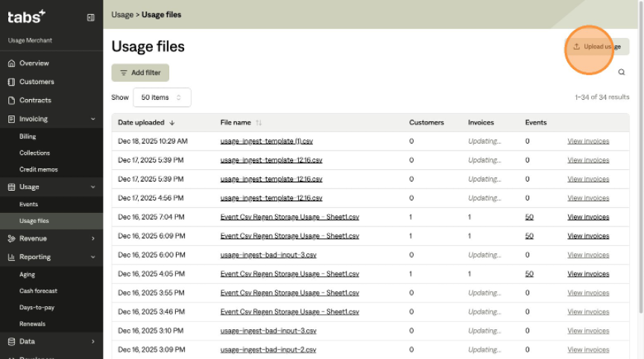Sort by the File name arrows icon
The width and height of the screenshot is (644, 359).
(x=259, y=122)
